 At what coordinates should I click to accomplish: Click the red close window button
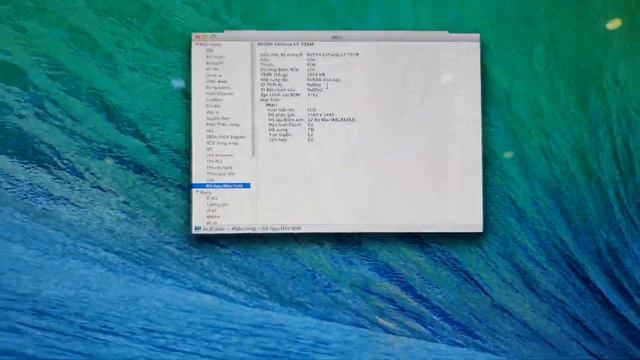[x=198, y=37]
